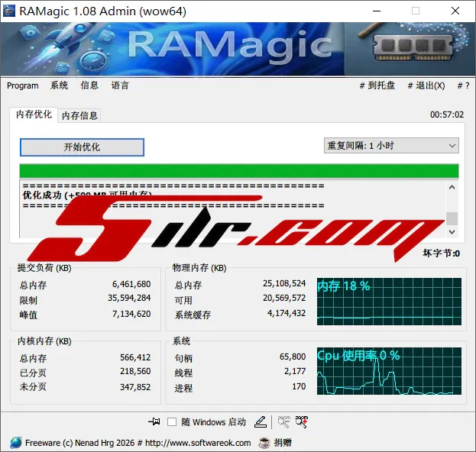Open the http://www.softwareok.com link
The width and height of the screenshot is (476, 452).
point(198,443)
